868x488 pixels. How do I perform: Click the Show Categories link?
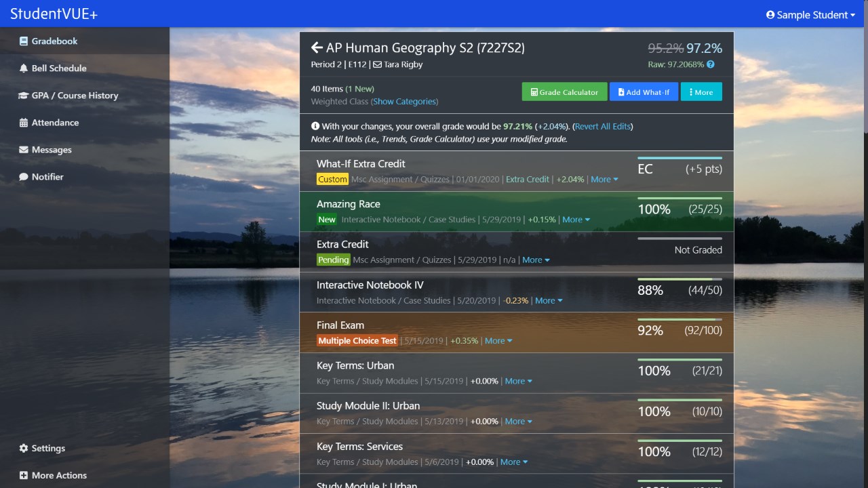pyautogui.click(x=404, y=102)
